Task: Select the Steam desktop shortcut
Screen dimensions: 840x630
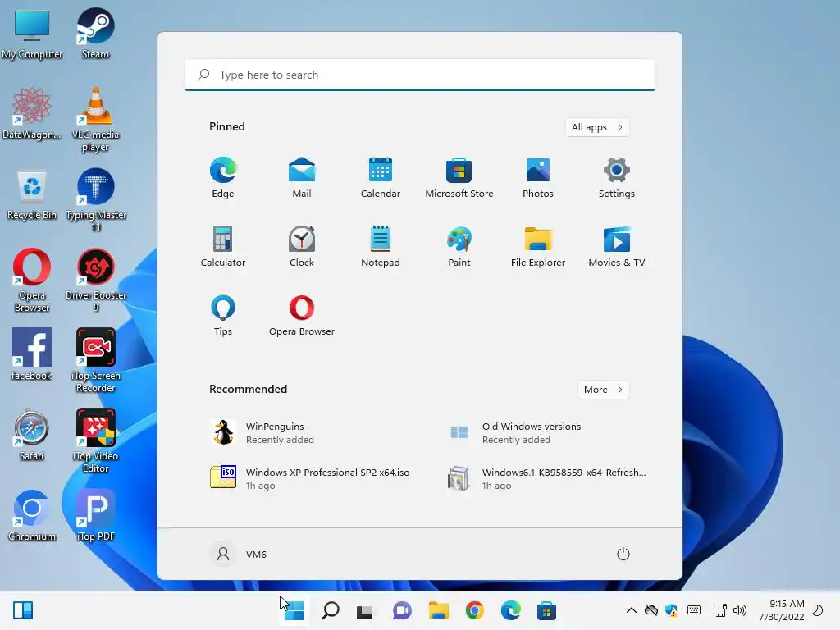Action: (95, 34)
